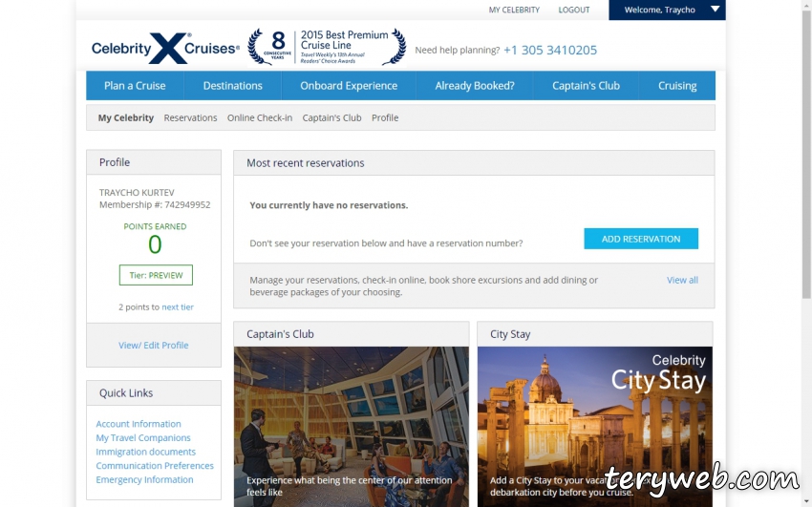Click the page vertical scrollbar
Screen dimensions: 812x507
[x=806, y=156]
